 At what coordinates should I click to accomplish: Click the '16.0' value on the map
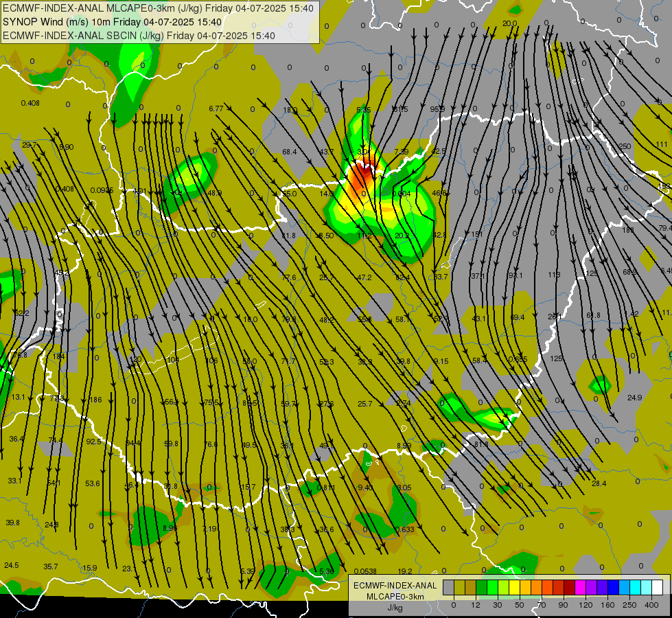click(x=251, y=319)
